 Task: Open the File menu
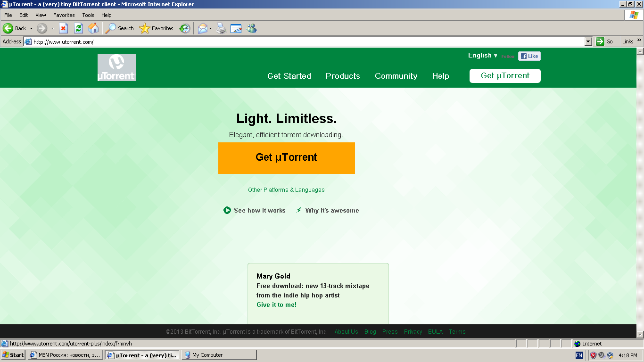(x=8, y=15)
